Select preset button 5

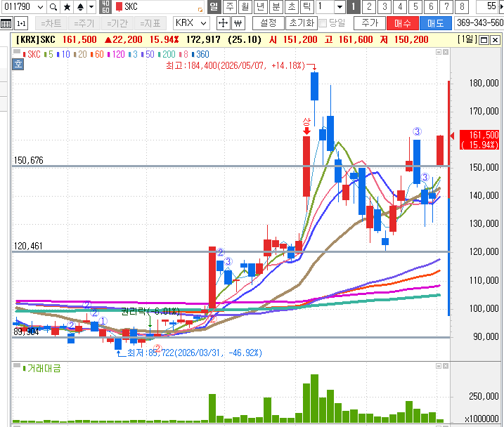(415, 6)
